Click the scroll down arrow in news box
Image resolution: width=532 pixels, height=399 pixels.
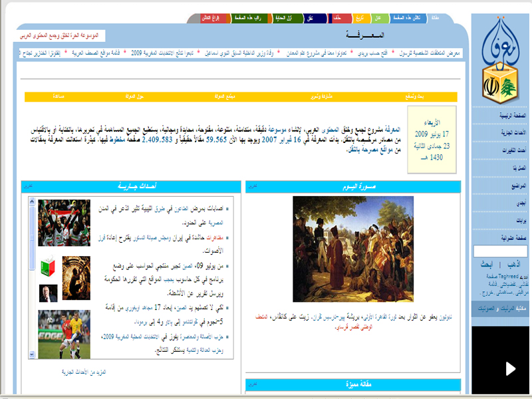[32, 354]
